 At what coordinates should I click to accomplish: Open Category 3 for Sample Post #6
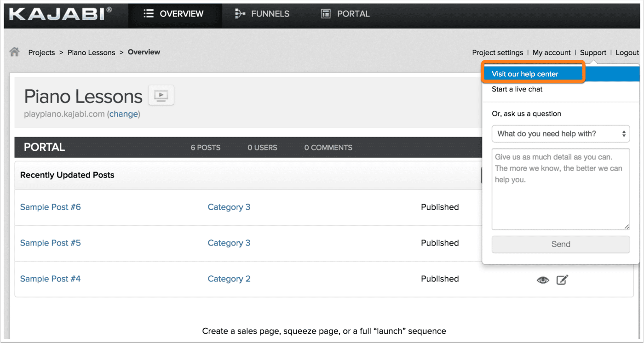point(229,207)
